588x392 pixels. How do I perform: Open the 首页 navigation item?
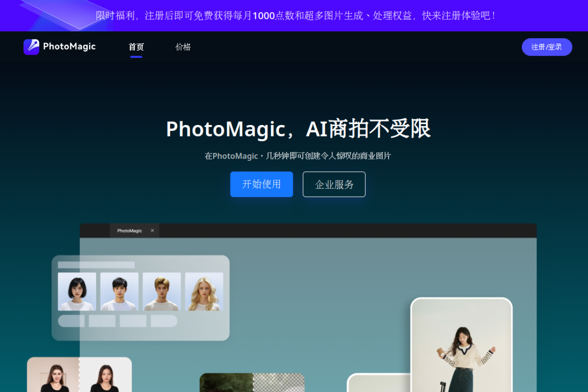pos(136,47)
